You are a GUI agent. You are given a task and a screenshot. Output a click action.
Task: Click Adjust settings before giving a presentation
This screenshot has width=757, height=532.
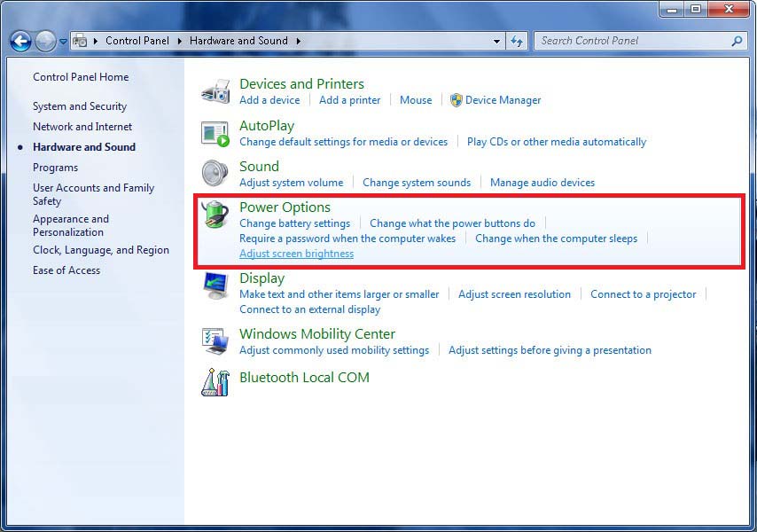tap(550, 350)
